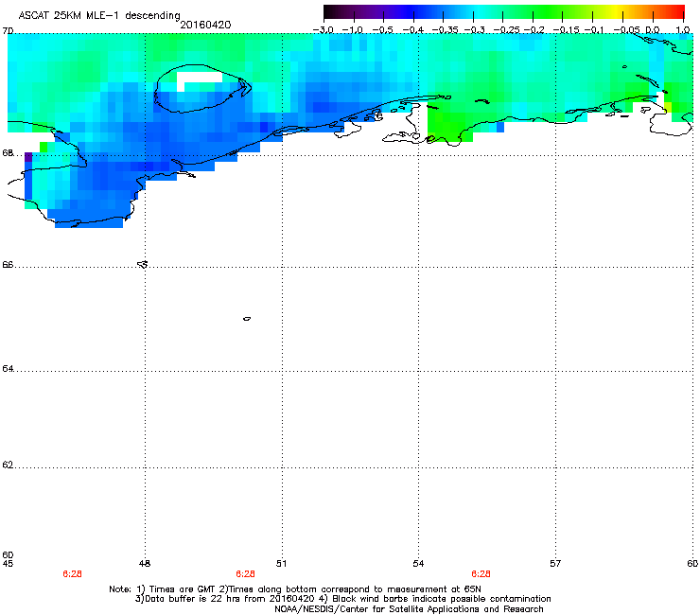Select the "54" longitude axis label

click(418, 564)
